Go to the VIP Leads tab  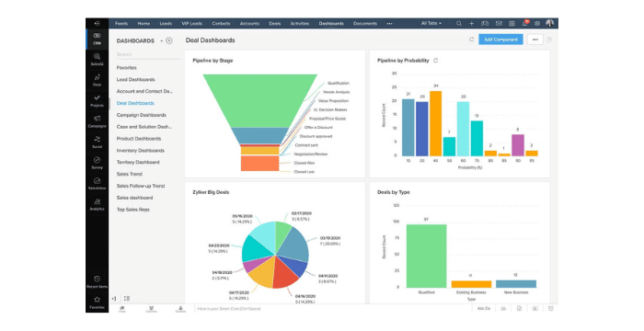coord(191,23)
